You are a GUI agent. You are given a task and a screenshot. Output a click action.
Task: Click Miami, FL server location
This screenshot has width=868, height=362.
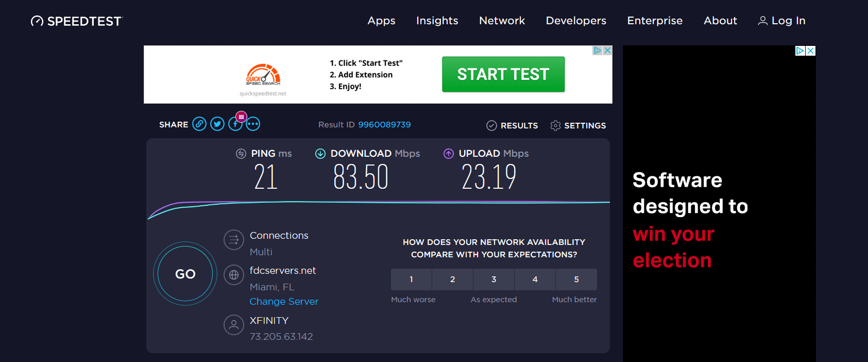click(272, 287)
